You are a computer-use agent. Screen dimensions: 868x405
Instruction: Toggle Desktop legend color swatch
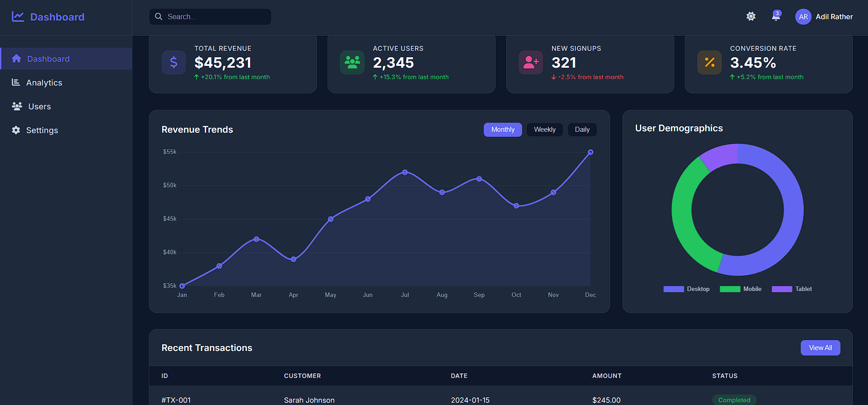pos(673,289)
